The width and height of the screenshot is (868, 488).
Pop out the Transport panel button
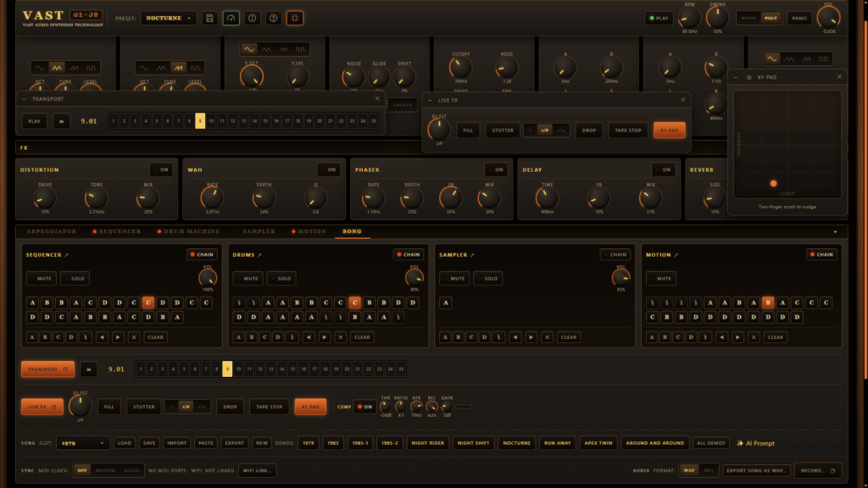click(47, 369)
